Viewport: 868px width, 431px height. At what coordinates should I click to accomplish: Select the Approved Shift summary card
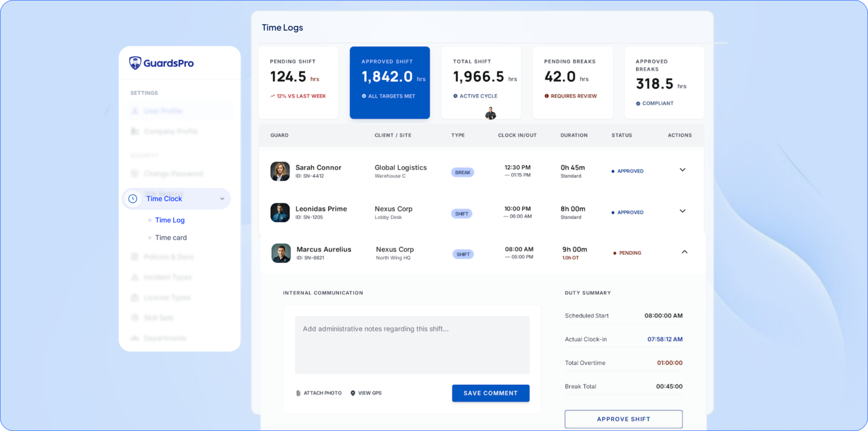pos(389,83)
